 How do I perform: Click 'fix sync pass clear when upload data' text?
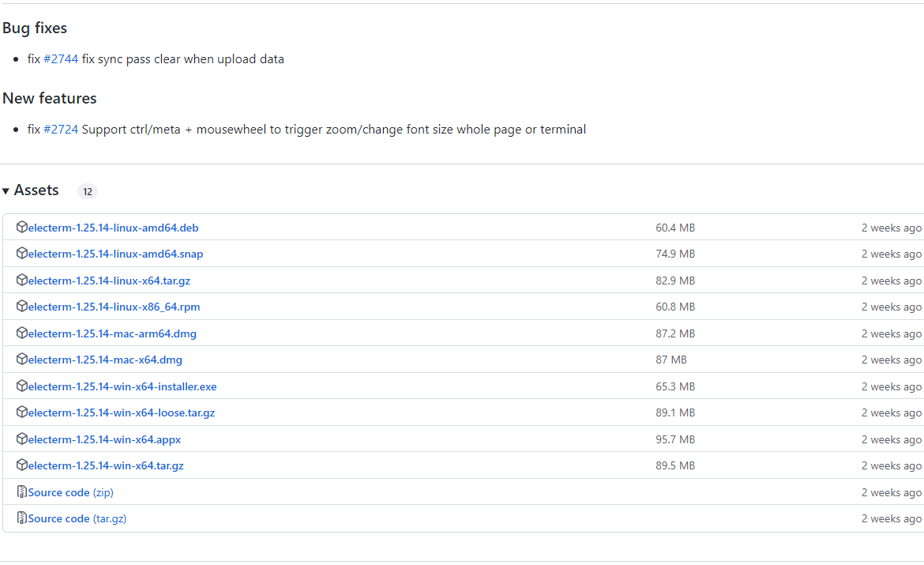182,59
